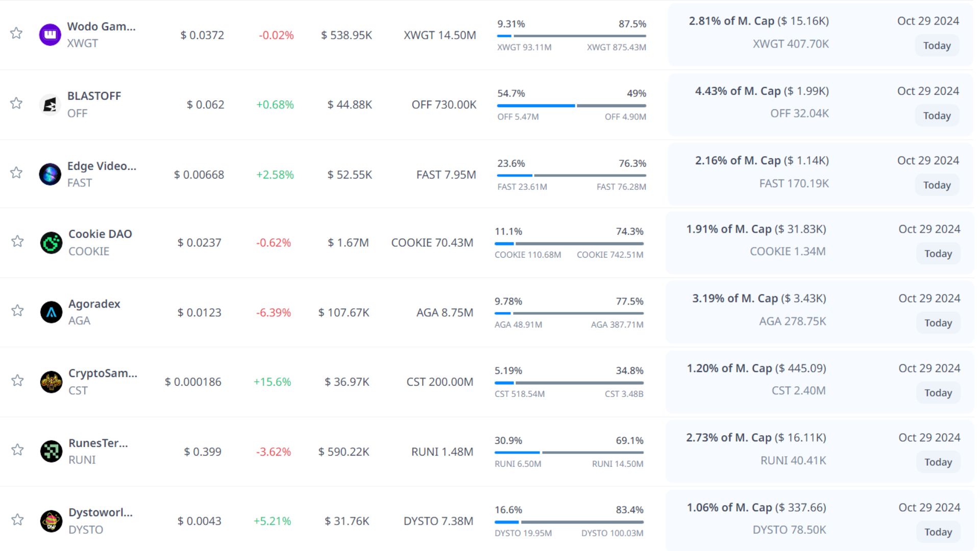Open the Edge Video token name link

(102, 166)
